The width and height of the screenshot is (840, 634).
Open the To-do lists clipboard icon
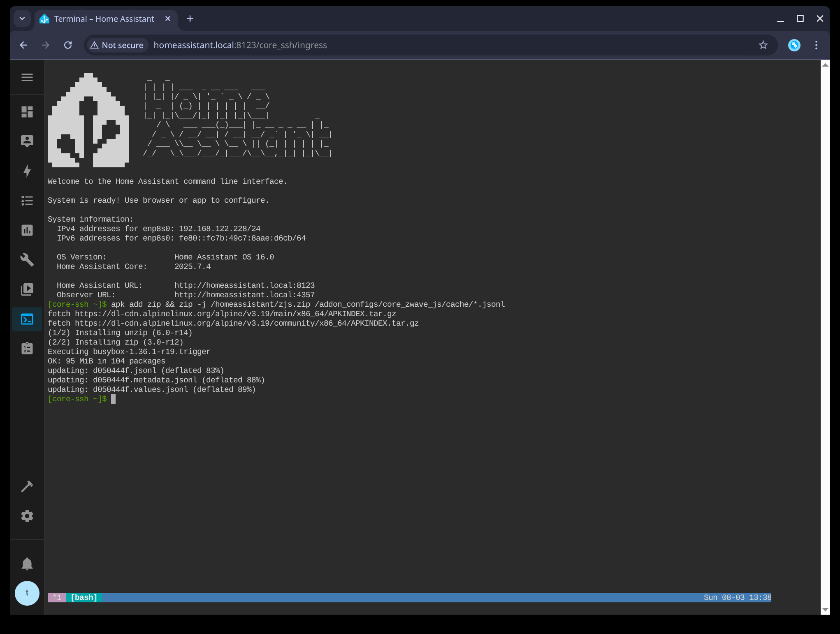(27, 348)
